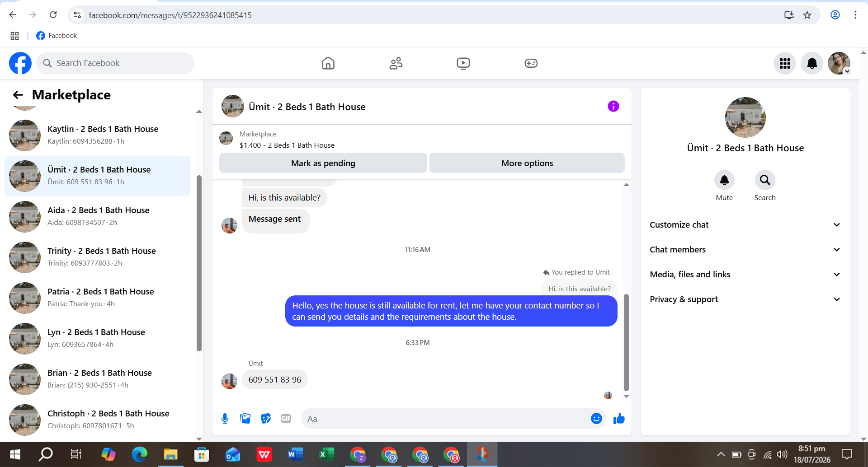The height and width of the screenshot is (467, 868).
Task: Expand Media, files and links section
Action: (745, 275)
